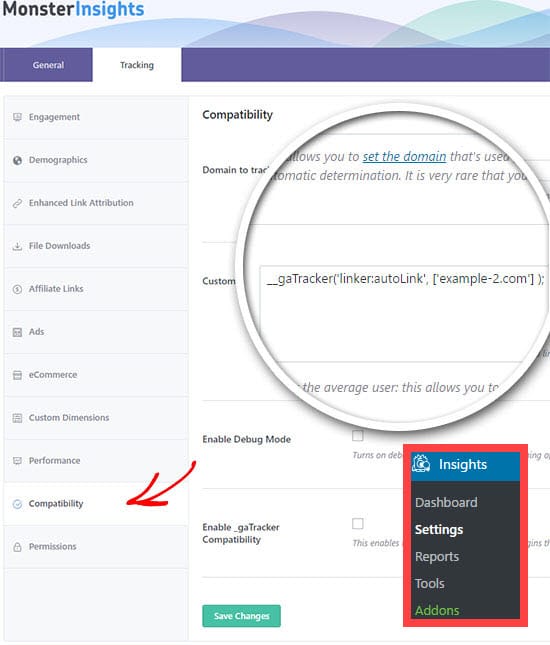
Task: Click the Engagement monitor icon
Action: 17,117
